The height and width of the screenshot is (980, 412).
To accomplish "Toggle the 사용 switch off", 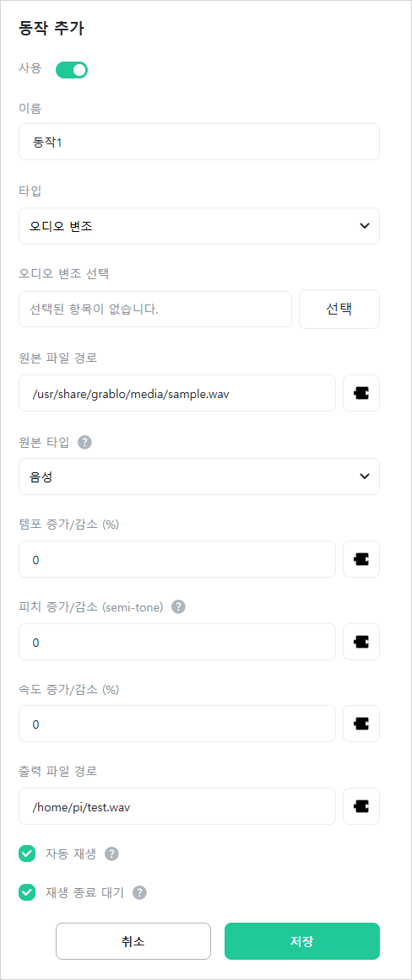I will tap(72, 70).
